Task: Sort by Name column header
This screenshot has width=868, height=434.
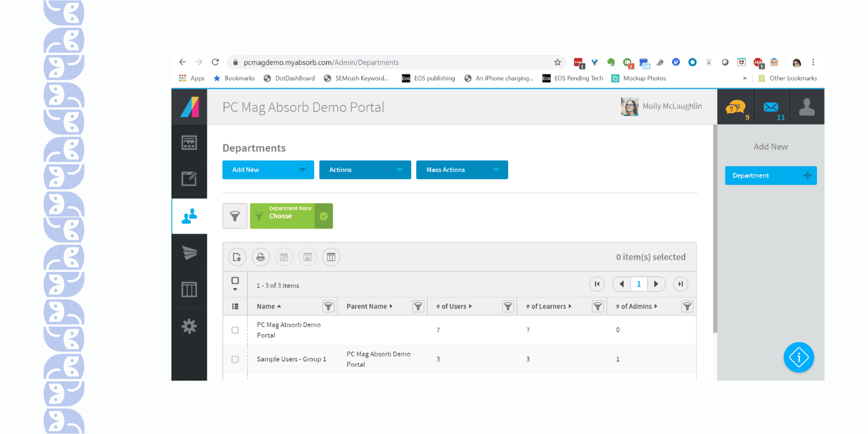Action: click(x=269, y=307)
